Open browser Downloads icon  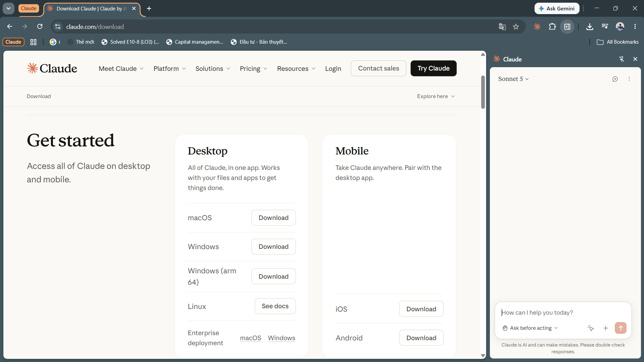click(x=590, y=27)
